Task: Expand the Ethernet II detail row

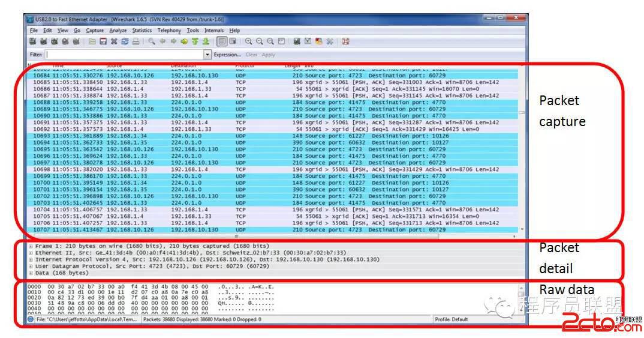Action: pyautogui.click(x=31, y=253)
